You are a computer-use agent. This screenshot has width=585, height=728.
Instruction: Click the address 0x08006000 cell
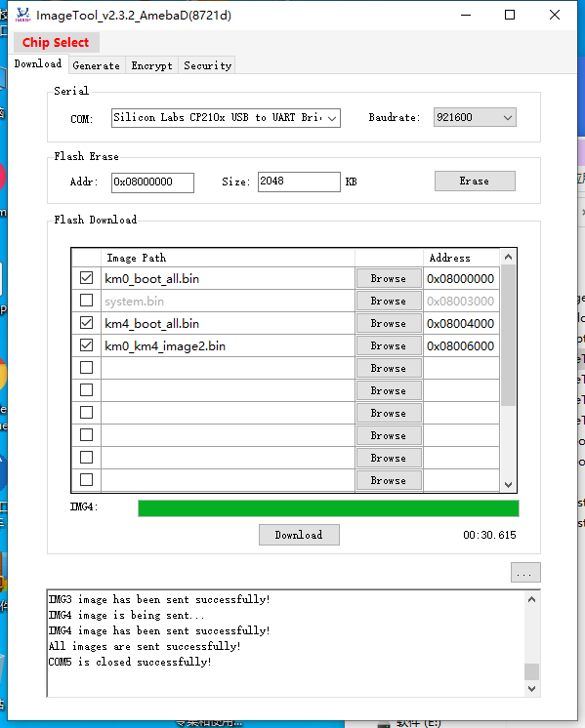(x=461, y=345)
